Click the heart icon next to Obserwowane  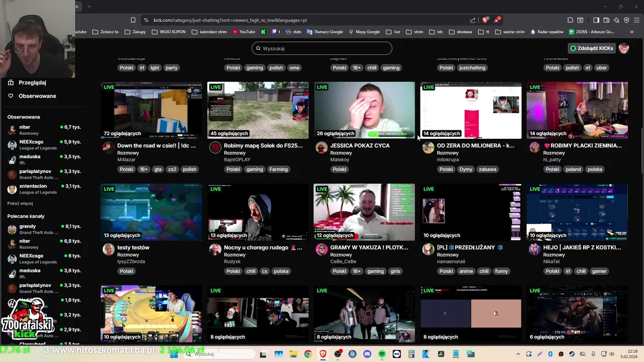tap(11, 96)
